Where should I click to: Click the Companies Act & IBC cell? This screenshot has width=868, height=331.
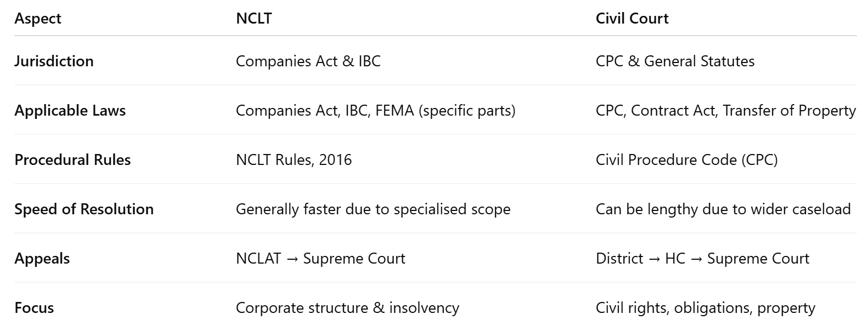click(x=308, y=61)
